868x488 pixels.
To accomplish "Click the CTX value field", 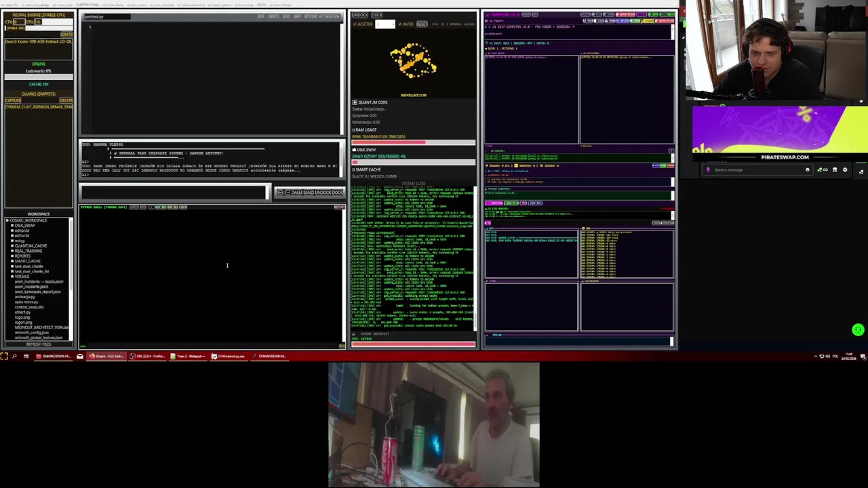I will [x=19, y=22].
